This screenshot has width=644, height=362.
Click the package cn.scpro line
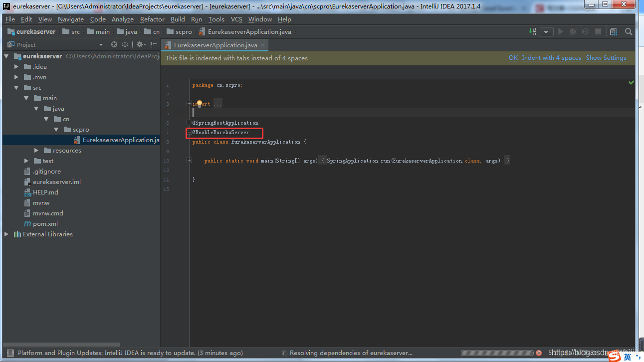click(x=217, y=85)
